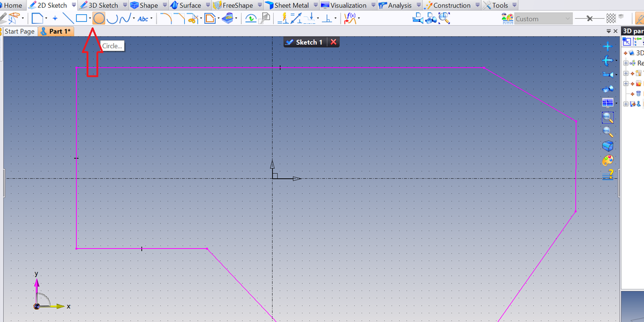Viewport: 644px width, 322px height.
Task: Switch to the Sheet Metal tab
Action: pos(287,5)
